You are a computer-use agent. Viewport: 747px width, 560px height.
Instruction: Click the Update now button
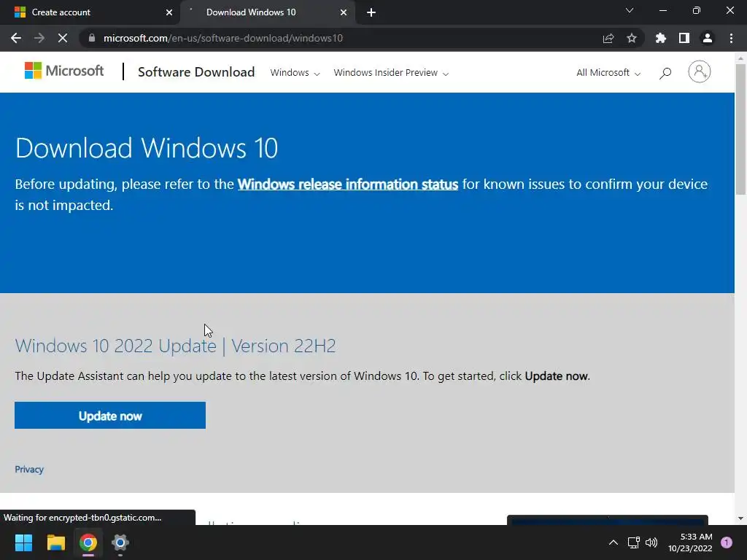click(110, 415)
